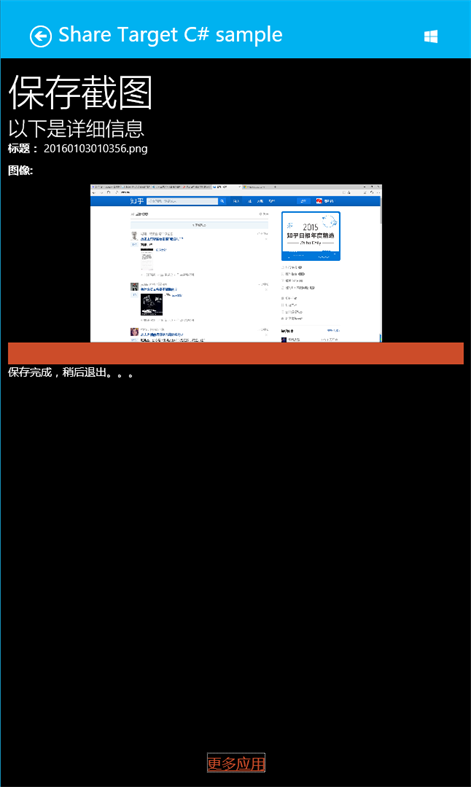Click the 保存截图 heading
Viewport: 471px width, 787px height.
point(80,93)
